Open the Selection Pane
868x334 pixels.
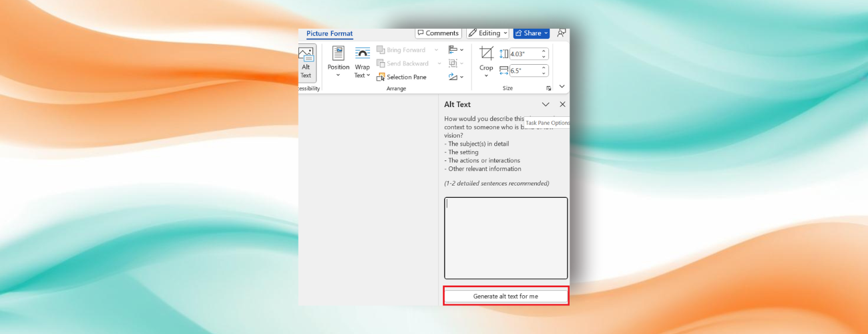402,77
